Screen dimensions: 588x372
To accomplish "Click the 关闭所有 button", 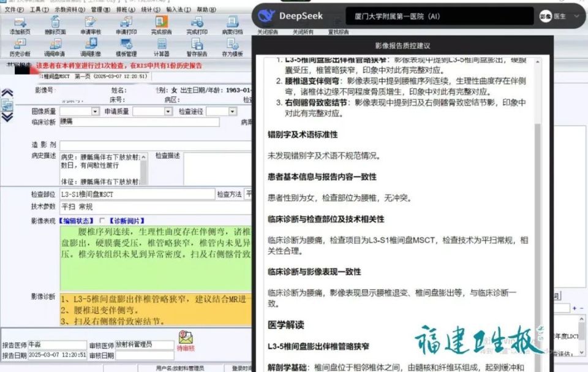I will point(303,32).
